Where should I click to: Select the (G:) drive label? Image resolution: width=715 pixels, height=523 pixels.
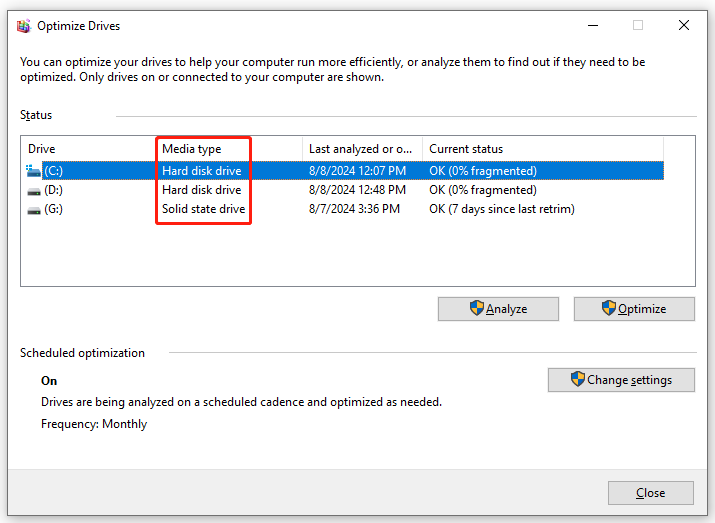click(x=53, y=209)
